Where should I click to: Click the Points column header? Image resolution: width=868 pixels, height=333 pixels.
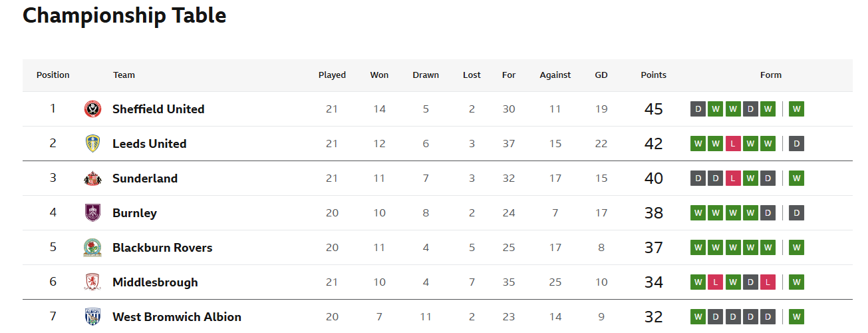tap(654, 75)
